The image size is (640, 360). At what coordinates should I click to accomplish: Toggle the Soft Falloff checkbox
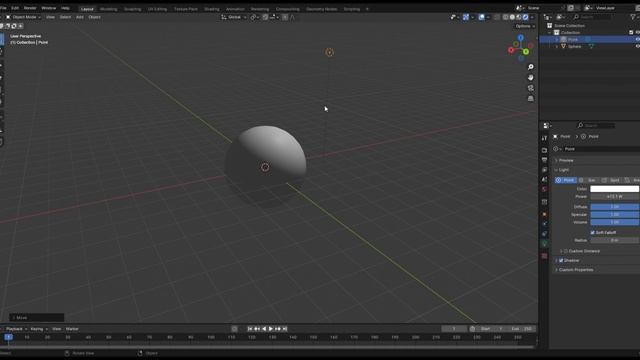593,233
